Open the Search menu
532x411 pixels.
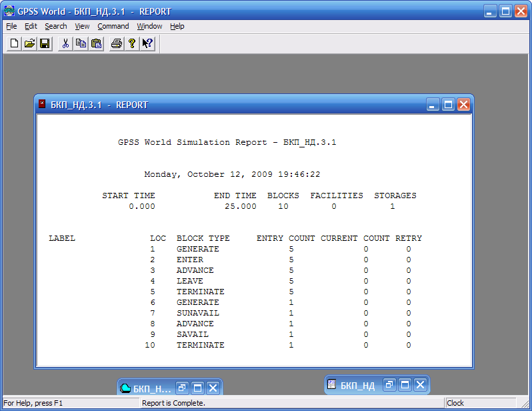(55, 26)
